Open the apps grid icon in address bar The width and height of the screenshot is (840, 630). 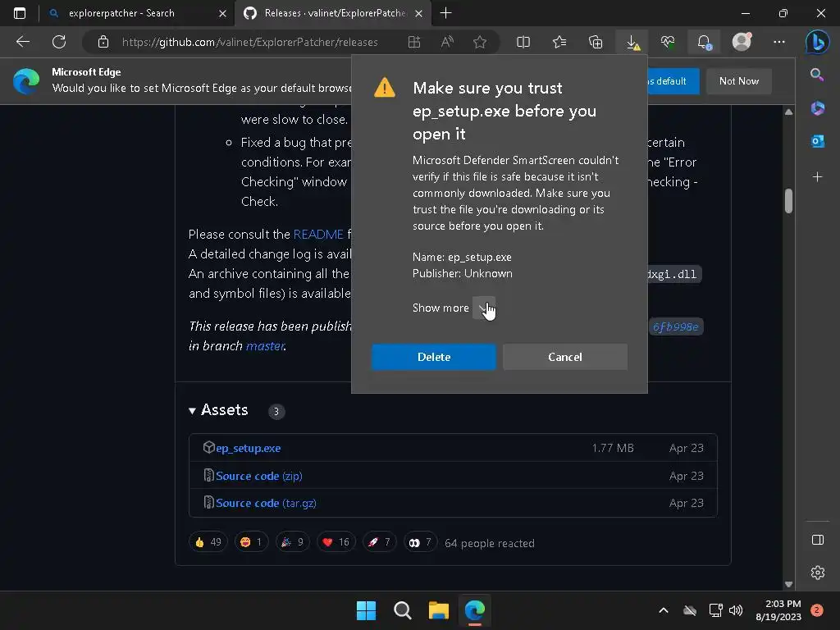click(414, 42)
